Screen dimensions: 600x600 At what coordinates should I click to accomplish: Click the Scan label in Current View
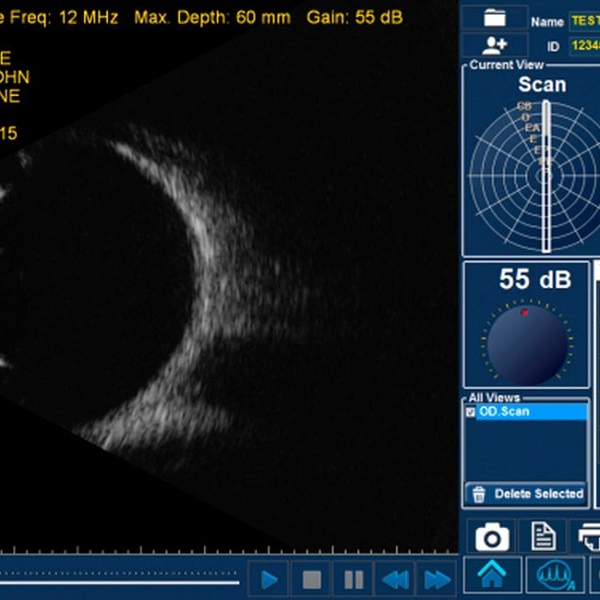coord(542,85)
